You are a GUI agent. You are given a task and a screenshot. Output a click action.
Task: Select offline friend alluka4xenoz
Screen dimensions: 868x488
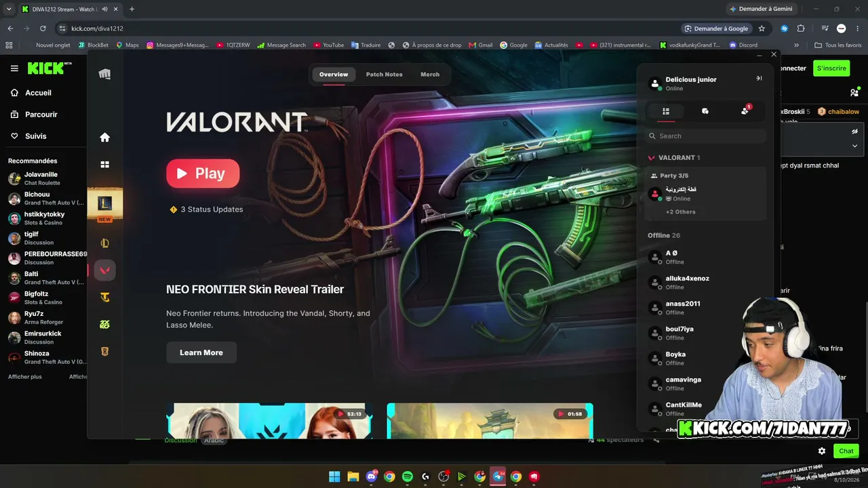click(x=705, y=283)
